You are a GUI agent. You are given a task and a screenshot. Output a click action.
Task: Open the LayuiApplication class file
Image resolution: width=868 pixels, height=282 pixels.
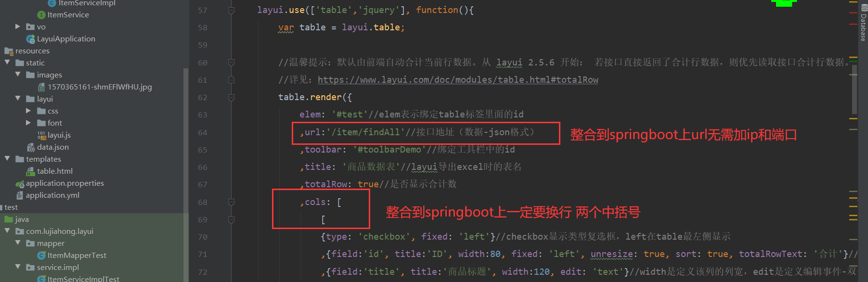[65, 39]
